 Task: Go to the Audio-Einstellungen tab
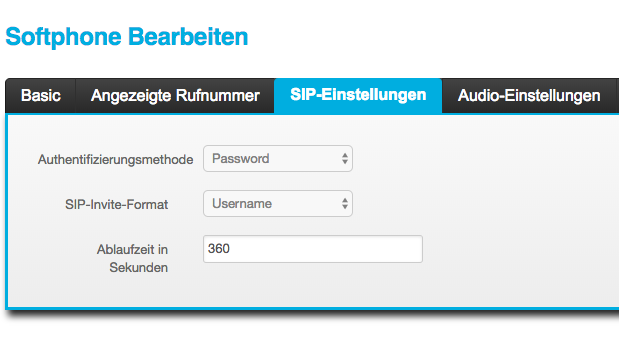(529, 96)
